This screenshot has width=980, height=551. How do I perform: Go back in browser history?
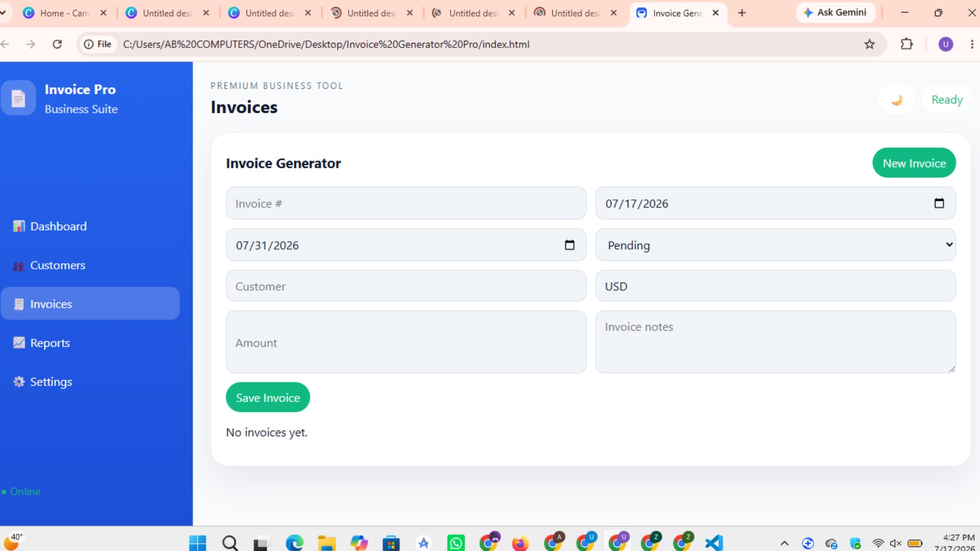(x=5, y=44)
